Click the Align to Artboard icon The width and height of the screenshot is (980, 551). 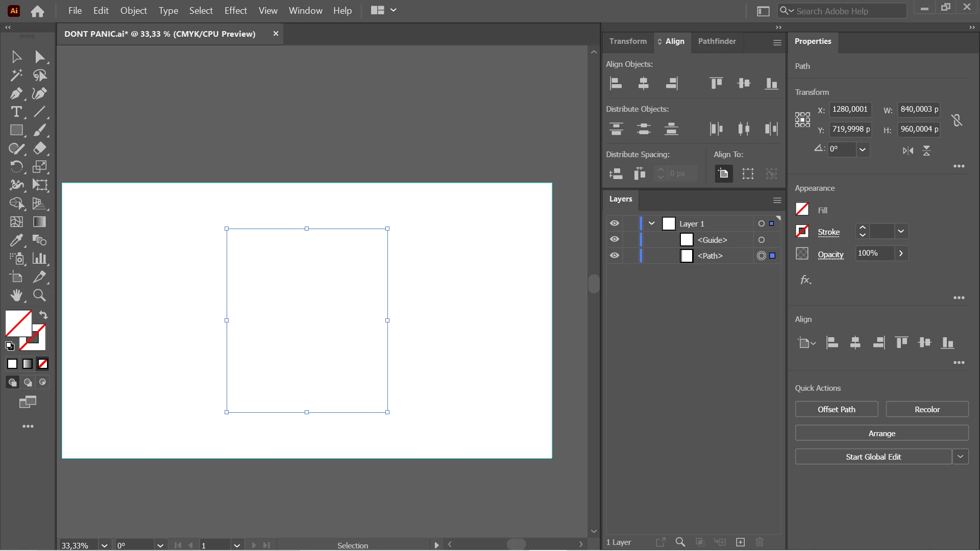point(723,174)
